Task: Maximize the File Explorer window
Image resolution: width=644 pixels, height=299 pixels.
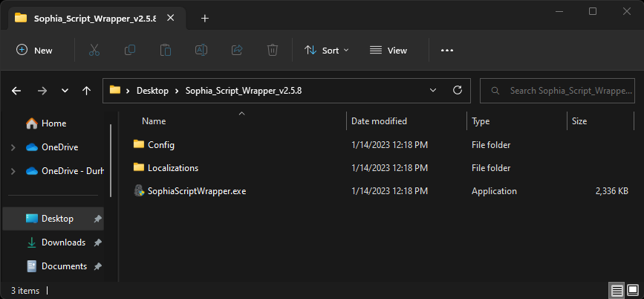Action: click(x=592, y=11)
